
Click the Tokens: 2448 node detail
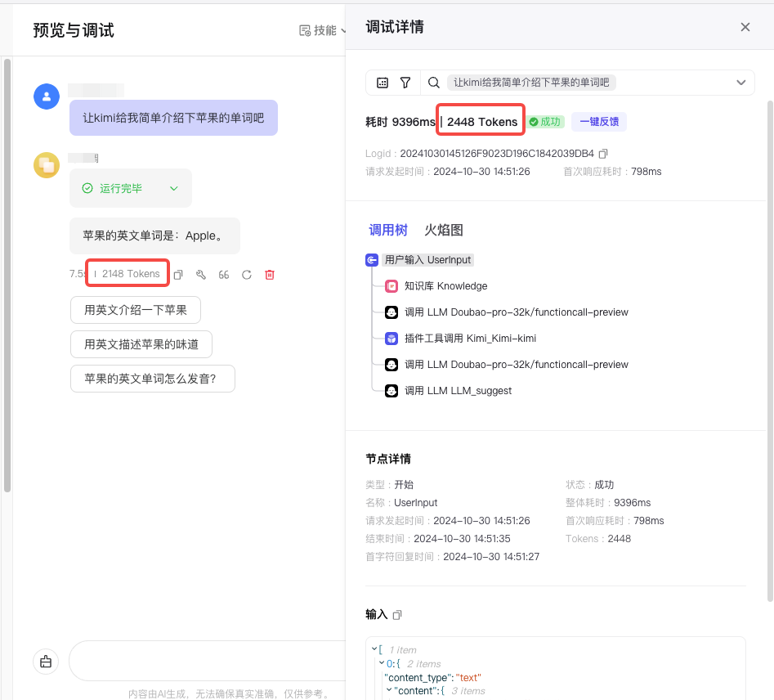point(597,539)
